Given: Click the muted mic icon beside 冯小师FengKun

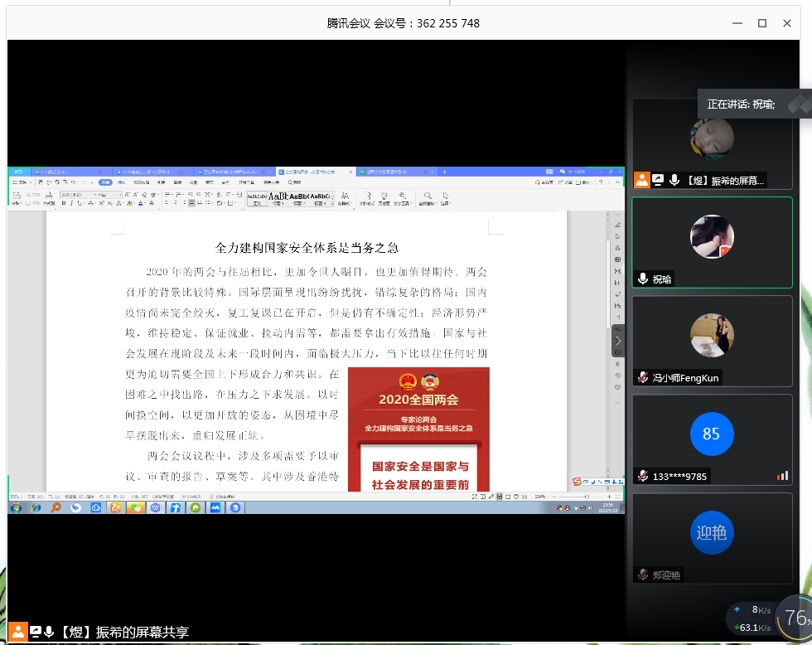Looking at the screenshot, I should [x=642, y=378].
